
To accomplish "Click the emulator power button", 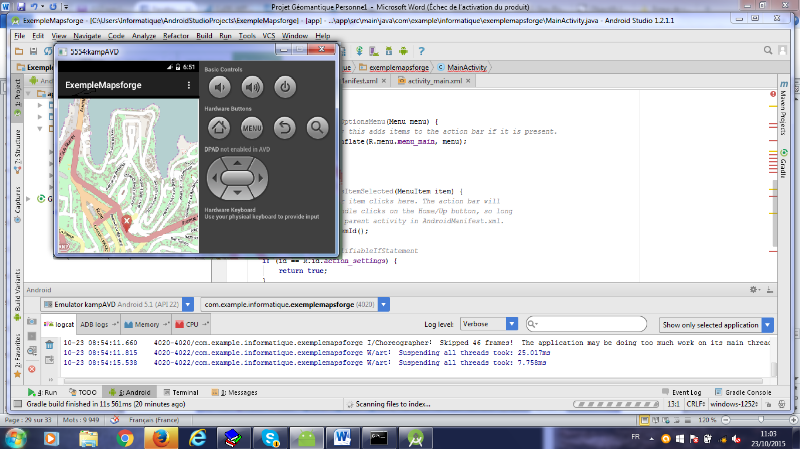I will point(285,88).
